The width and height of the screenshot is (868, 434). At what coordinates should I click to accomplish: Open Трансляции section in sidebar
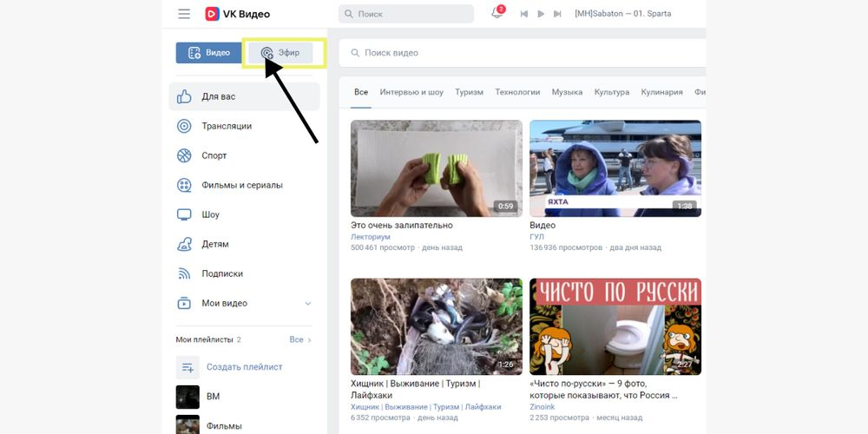[x=226, y=126]
